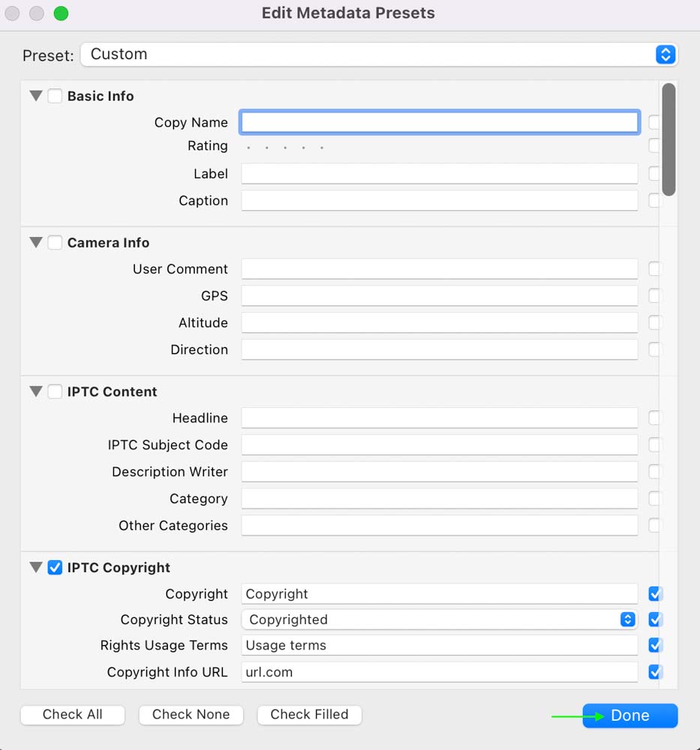Screen dimensions: 700x750
Task: Click the Done button
Action: pyautogui.click(x=629, y=715)
